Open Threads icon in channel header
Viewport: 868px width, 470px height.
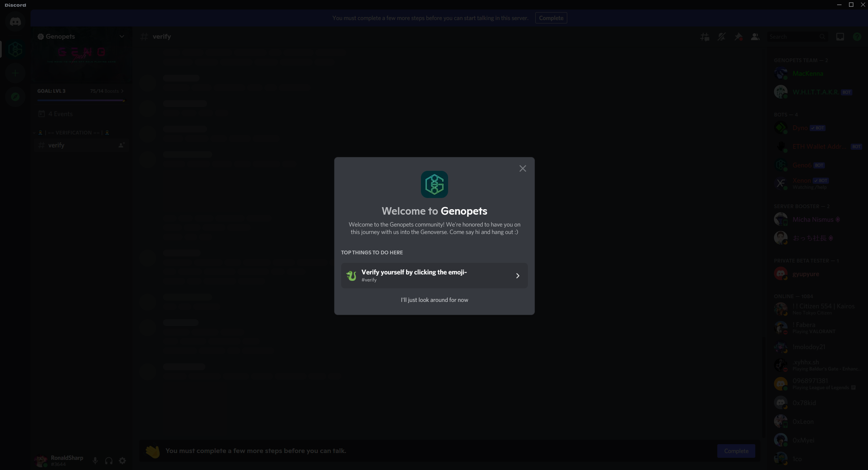click(x=705, y=37)
